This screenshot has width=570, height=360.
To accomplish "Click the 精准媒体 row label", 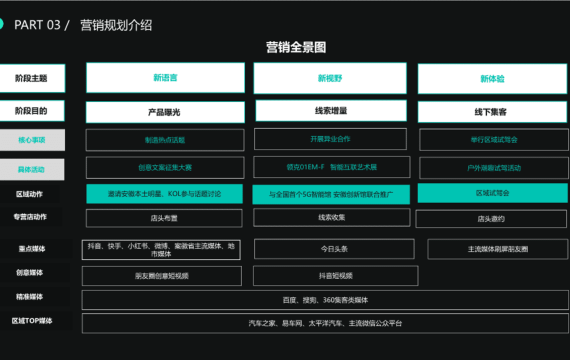I will click(29, 297).
